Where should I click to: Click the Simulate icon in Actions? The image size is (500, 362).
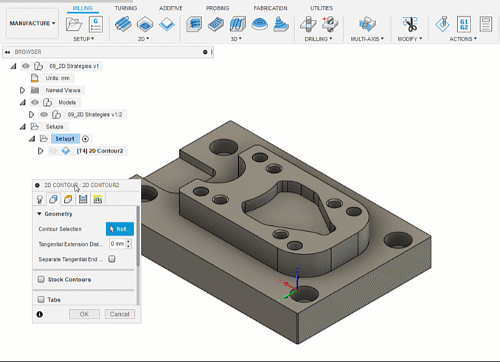click(x=443, y=25)
